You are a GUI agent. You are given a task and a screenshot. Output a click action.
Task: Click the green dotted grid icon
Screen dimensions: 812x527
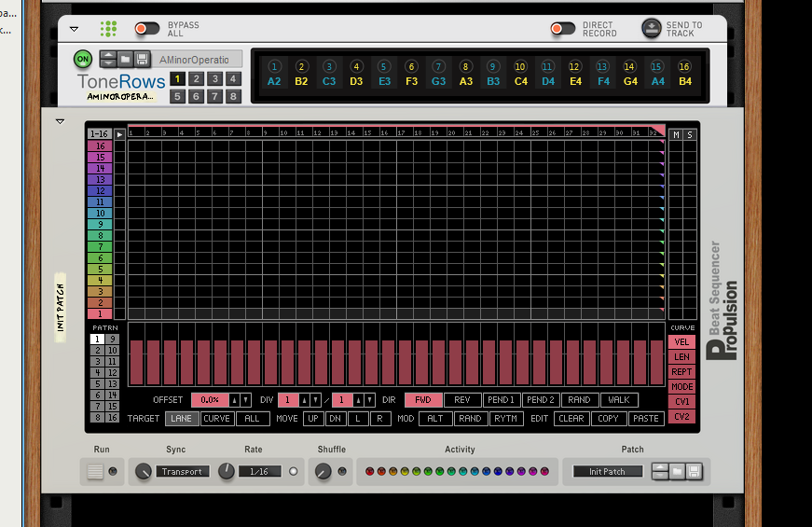pos(108,29)
